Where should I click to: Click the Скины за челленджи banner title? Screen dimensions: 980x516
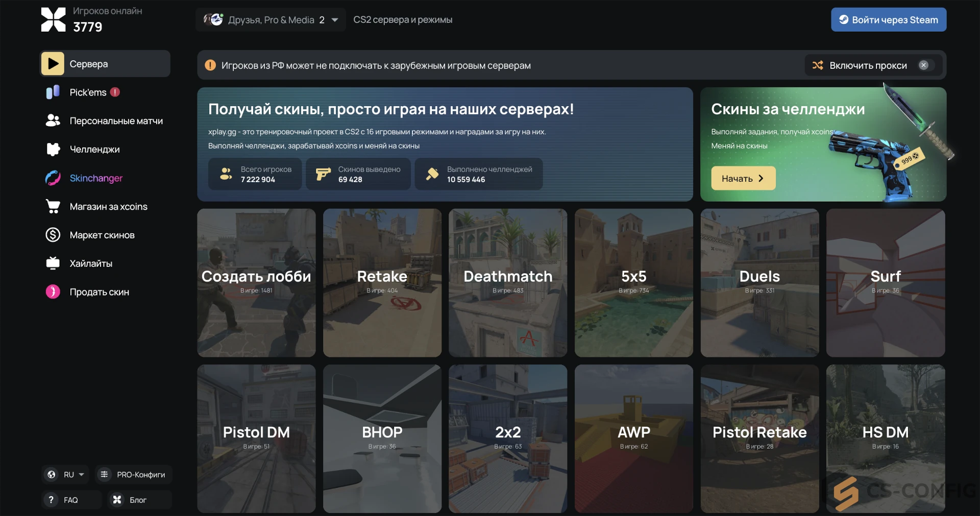click(788, 109)
